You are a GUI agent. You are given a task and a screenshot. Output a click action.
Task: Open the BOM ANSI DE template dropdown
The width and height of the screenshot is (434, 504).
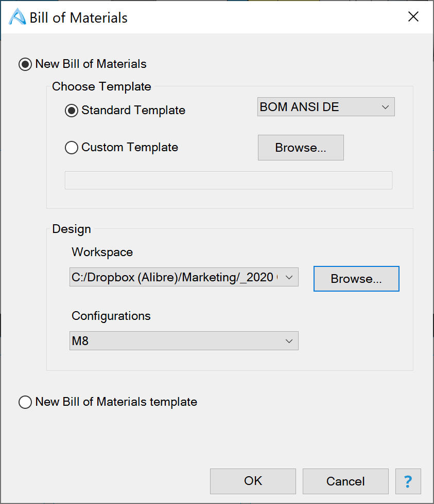pyautogui.click(x=325, y=107)
